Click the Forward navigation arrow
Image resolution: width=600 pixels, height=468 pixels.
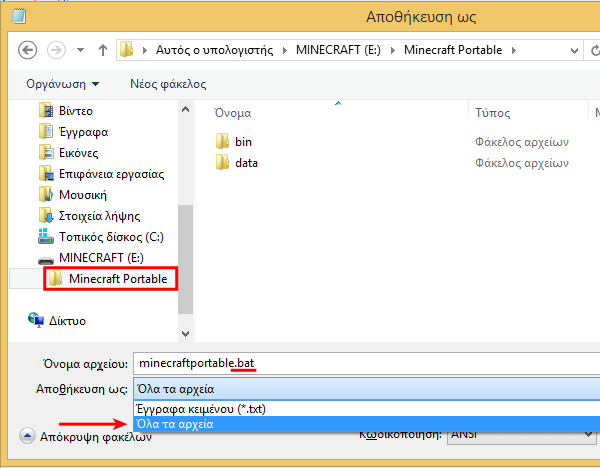coord(56,50)
